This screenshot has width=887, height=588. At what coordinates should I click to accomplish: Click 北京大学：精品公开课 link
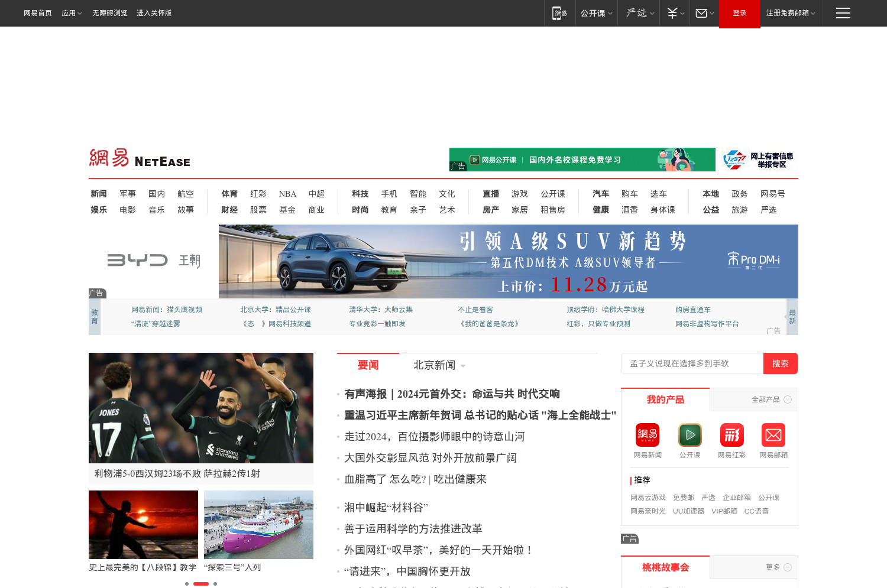coord(276,310)
